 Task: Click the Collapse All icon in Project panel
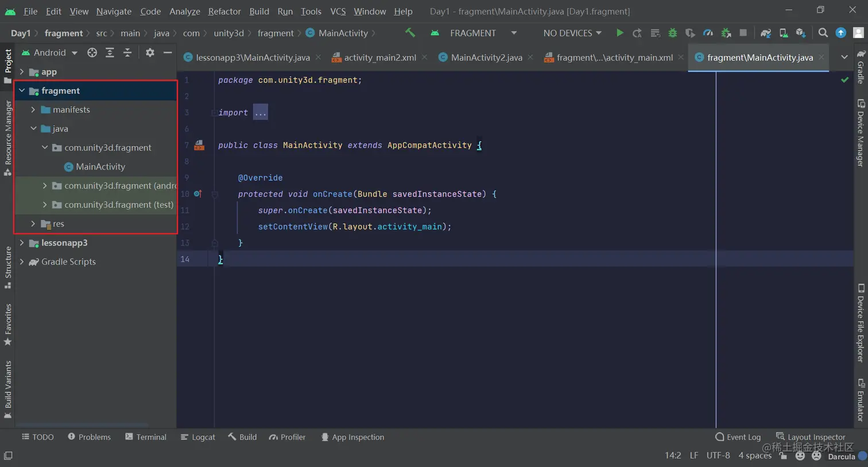pos(127,52)
